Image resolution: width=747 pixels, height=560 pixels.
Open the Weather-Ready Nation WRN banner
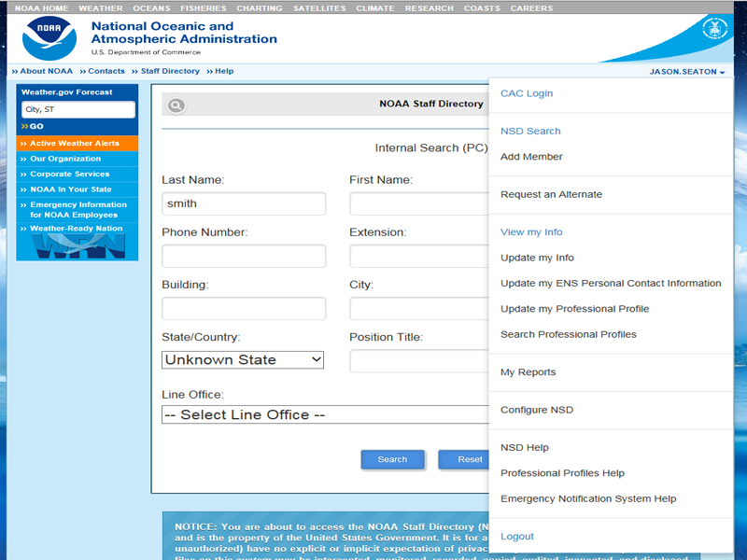pyautogui.click(x=78, y=242)
